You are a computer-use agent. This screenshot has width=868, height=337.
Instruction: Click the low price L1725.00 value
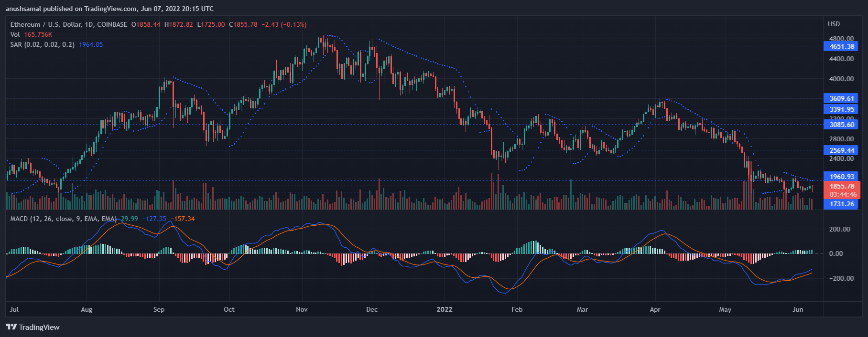click(x=211, y=24)
